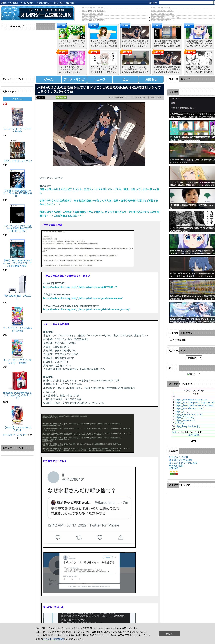Click the reply icon in the jj tweet

pos(58,538)
